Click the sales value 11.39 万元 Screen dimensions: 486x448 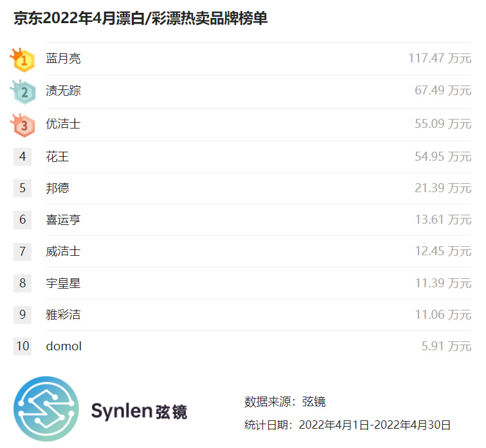point(443,283)
